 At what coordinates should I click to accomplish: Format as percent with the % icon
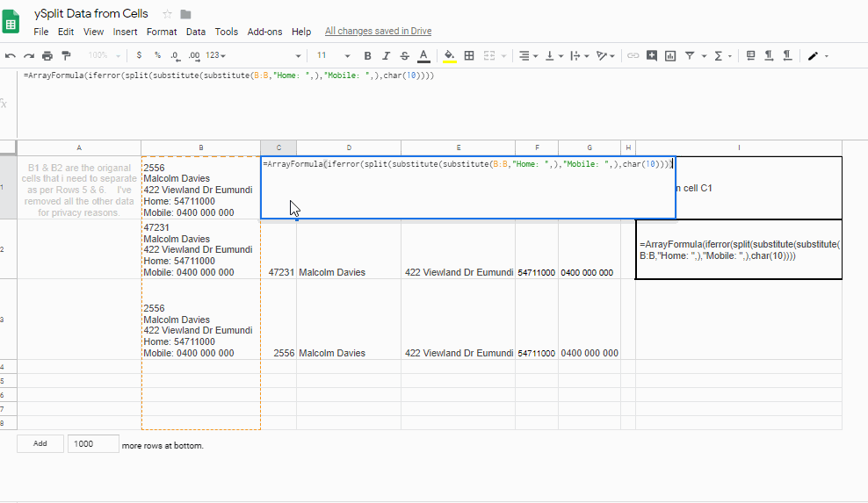tap(158, 55)
